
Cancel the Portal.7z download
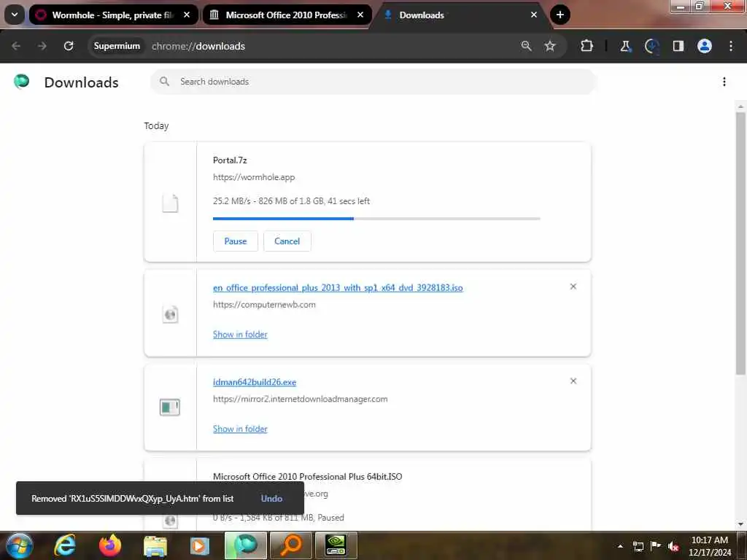pyautogui.click(x=287, y=241)
